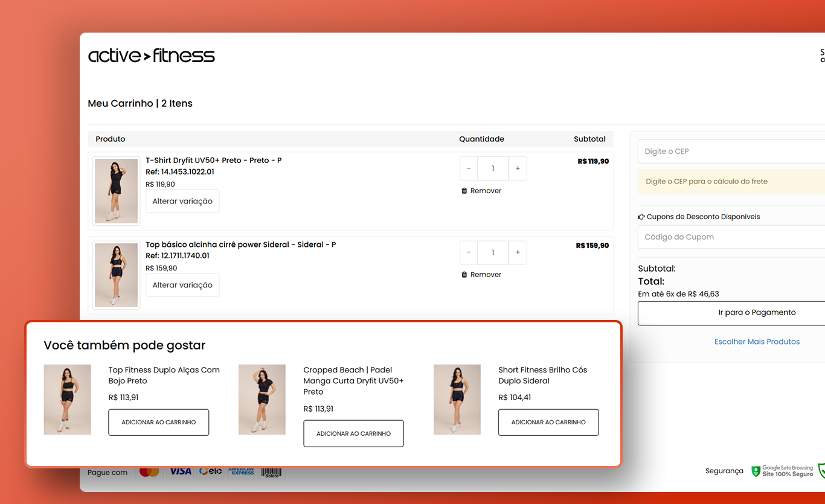Screen dimensions: 825x504
Task: Increase quantity of Top básico alcinha
Action: pos(518,253)
